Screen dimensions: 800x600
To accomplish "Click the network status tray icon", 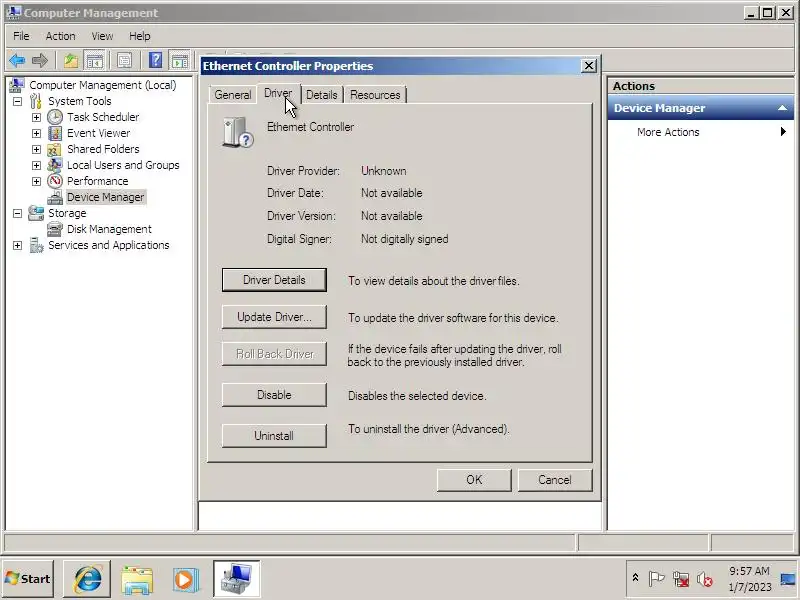I will 681,579.
